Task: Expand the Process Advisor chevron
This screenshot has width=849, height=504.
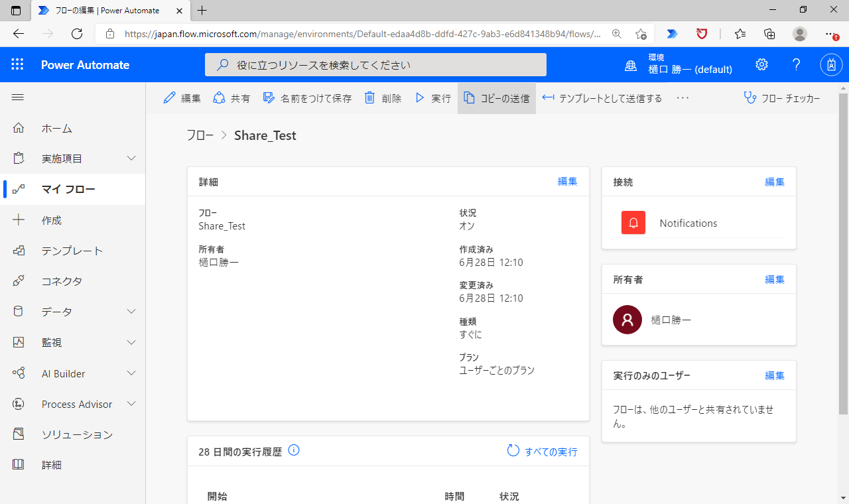Action: click(x=131, y=404)
